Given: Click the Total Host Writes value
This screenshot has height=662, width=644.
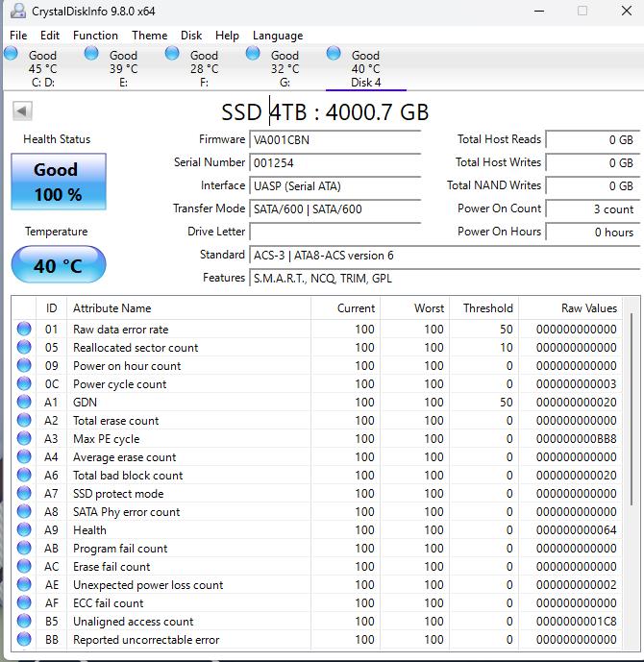Looking at the screenshot, I should [593, 163].
